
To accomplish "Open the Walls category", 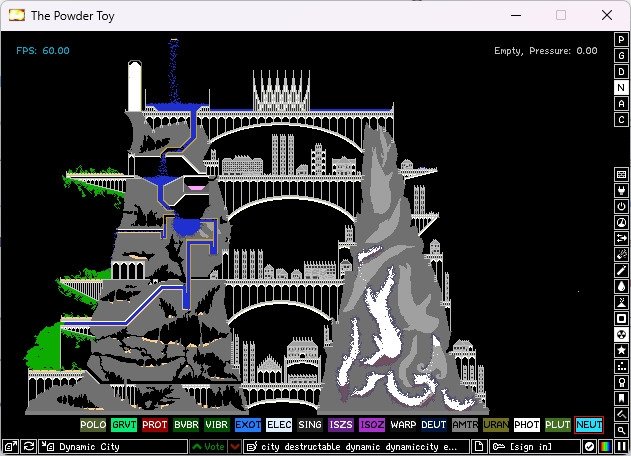I will pyautogui.click(x=621, y=174).
